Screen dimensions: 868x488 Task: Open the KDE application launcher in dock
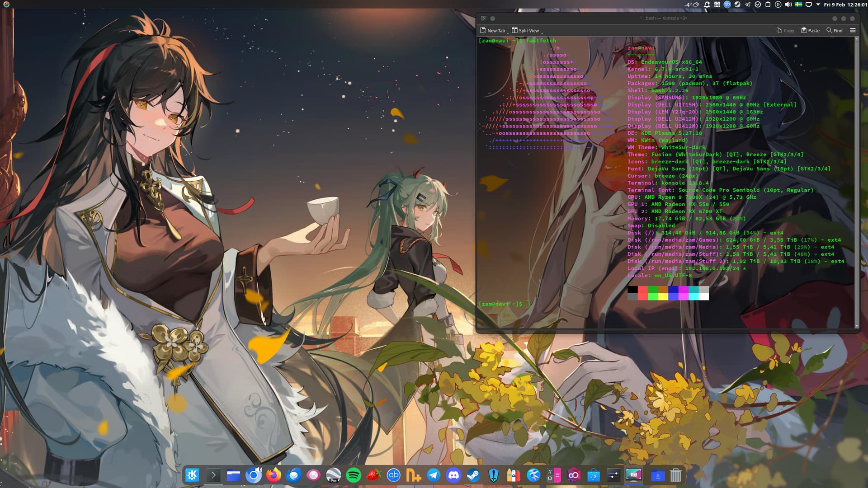(x=193, y=475)
